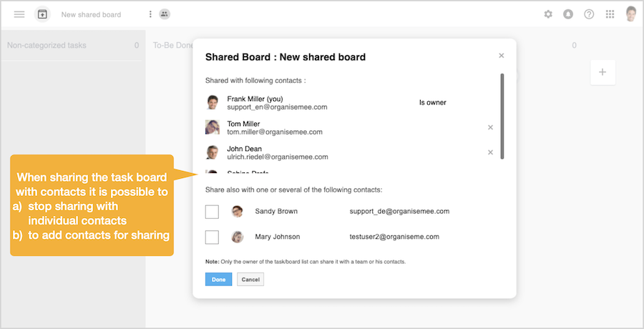Click 'ulrich.riedel@organisemee.com' email text

pos(278,157)
